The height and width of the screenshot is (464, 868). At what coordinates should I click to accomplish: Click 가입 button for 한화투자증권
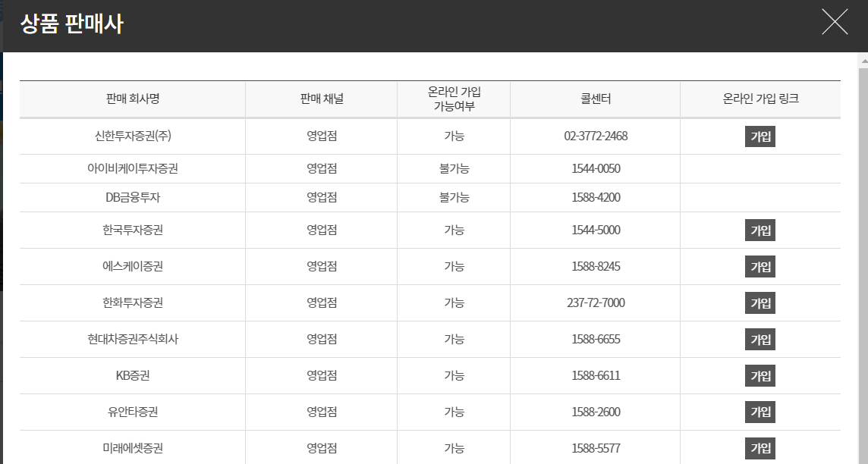(x=760, y=303)
